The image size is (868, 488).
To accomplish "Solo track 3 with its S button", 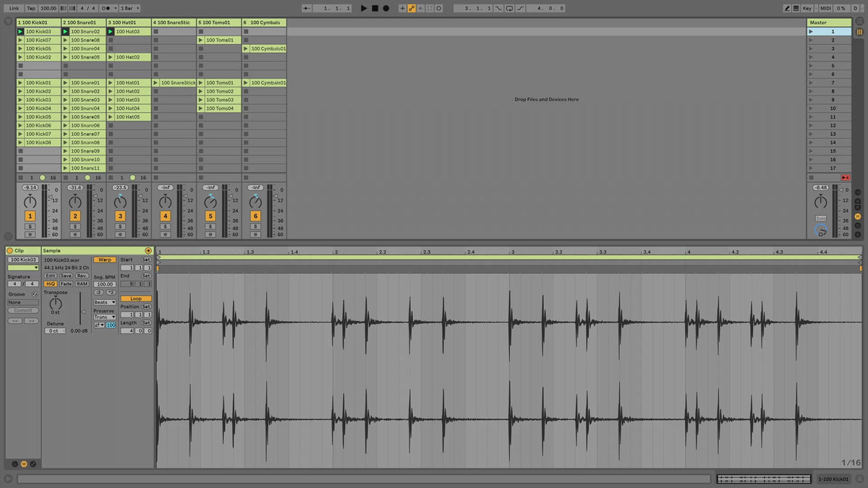I will click(120, 226).
